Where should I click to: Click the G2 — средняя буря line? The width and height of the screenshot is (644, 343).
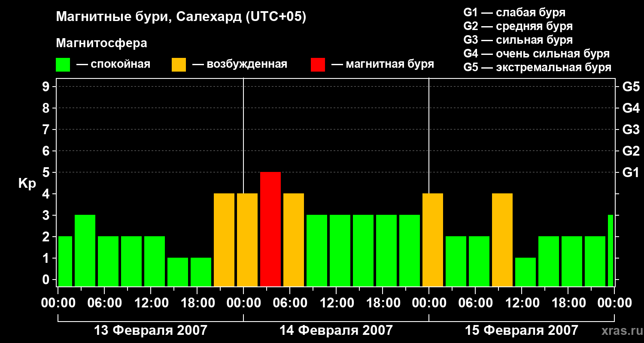pos(518,26)
